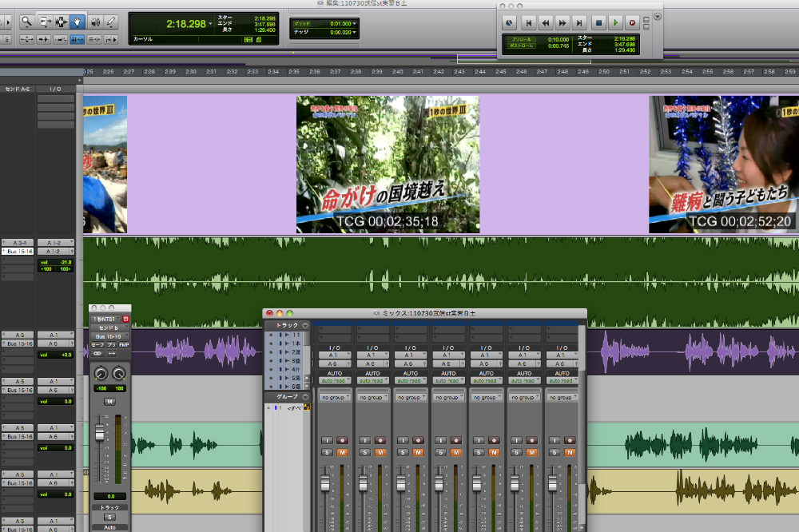Image resolution: width=799 pixels, height=532 pixels.
Task: Click right pan knob in send window
Action: tap(119, 374)
